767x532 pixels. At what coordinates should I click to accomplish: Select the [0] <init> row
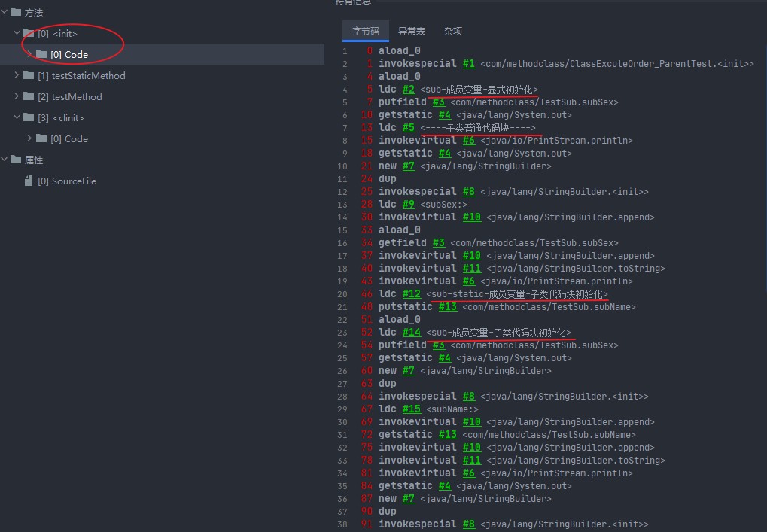(58, 33)
